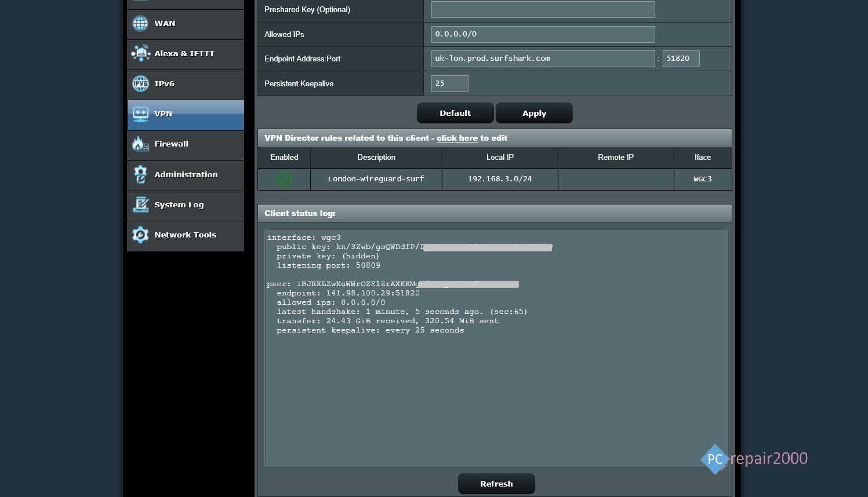Click the 'Persistent Keepalive' label
This screenshot has height=497, width=868.
(x=299, y=83)
